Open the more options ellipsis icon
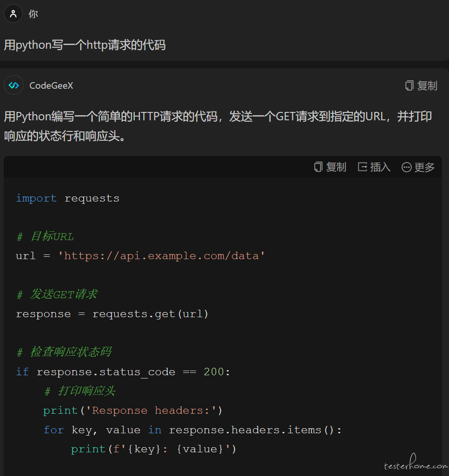This screenshot has height=476, width=449. click(406, 167)
